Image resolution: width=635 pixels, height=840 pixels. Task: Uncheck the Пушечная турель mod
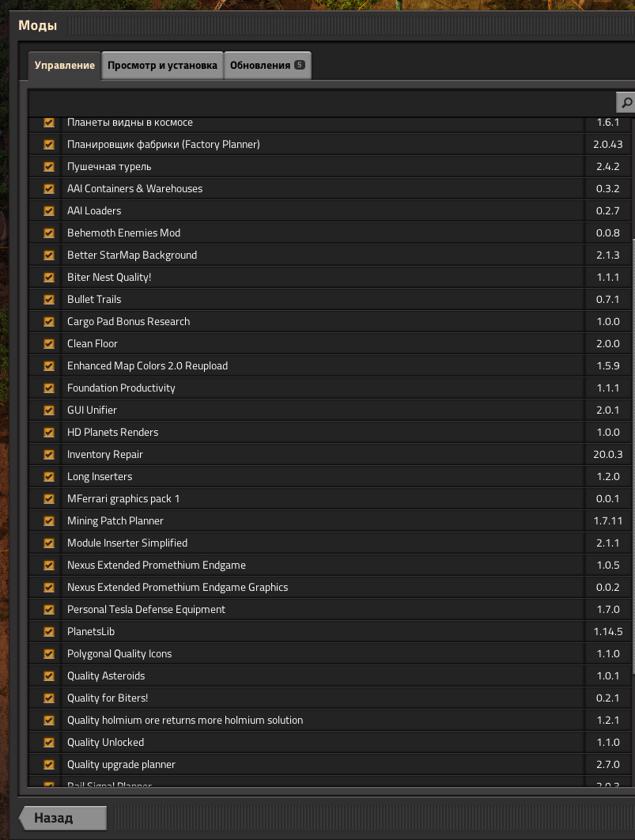point(49,167)
